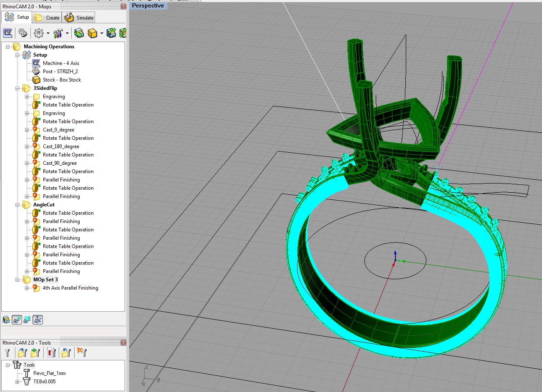Click the delete tools icon with orange burst

[x=82, y=353]
